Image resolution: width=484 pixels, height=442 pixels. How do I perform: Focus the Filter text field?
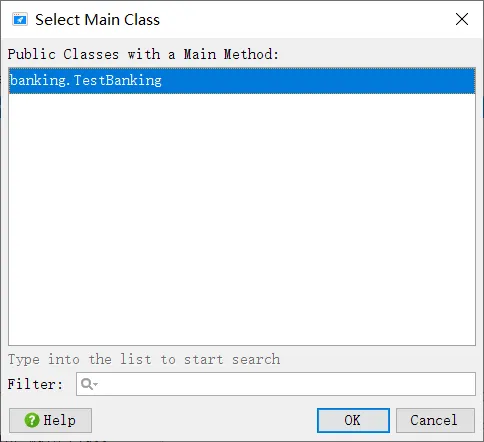[x=276, y=384]
